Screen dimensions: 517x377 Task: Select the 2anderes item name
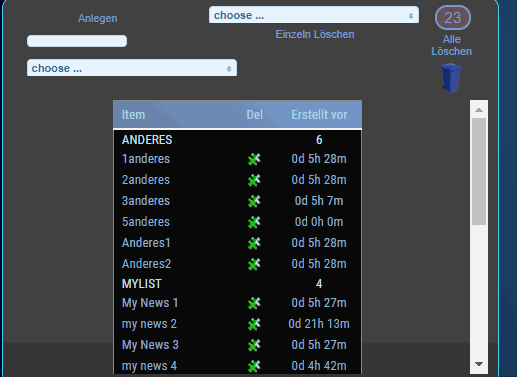coord(146,180)
